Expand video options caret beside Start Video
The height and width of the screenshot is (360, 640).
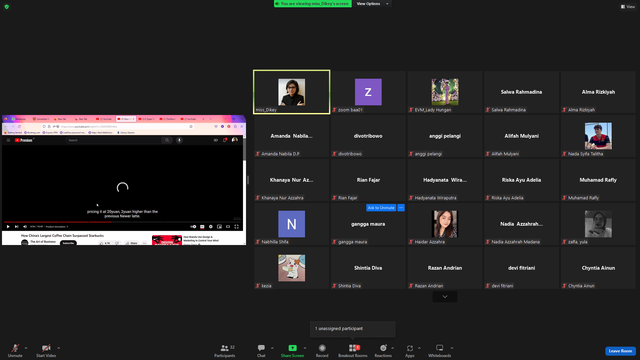pos(58,348)
